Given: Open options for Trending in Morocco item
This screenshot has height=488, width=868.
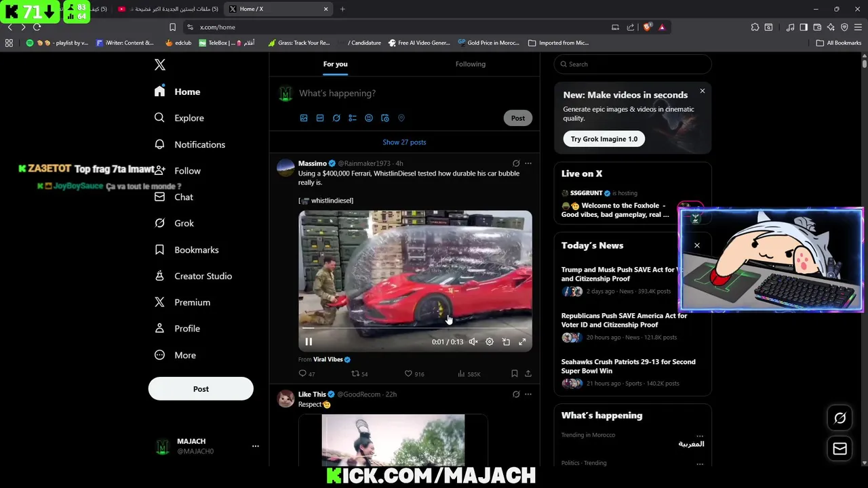Looking at the screenshot, I should (x=700, y=434).
